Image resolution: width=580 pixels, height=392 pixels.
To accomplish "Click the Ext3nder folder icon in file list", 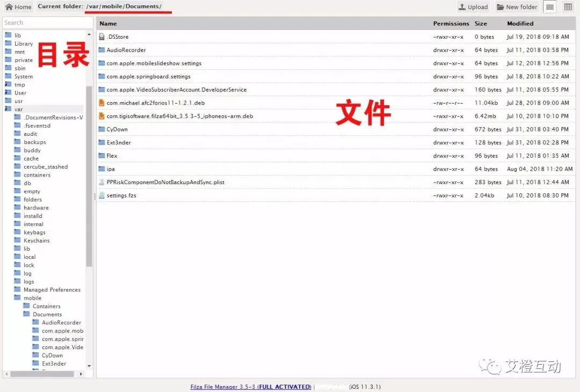I will (x=102, y=142).
